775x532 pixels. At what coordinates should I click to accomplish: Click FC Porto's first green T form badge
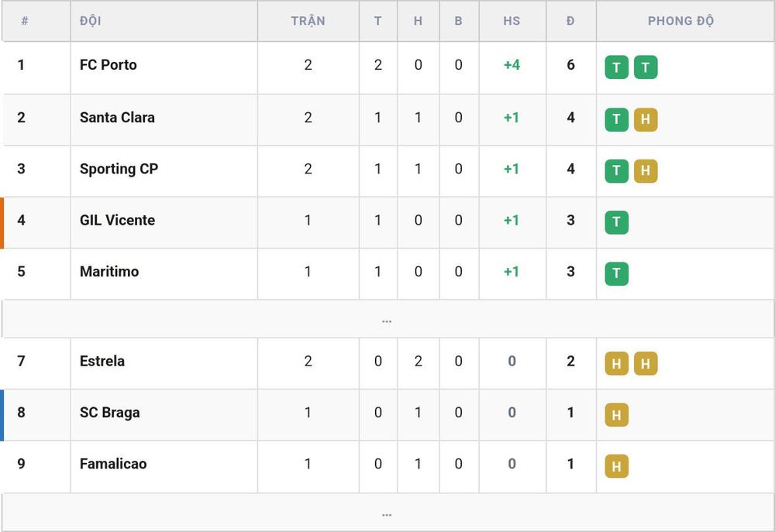click(x=616, y=67)
